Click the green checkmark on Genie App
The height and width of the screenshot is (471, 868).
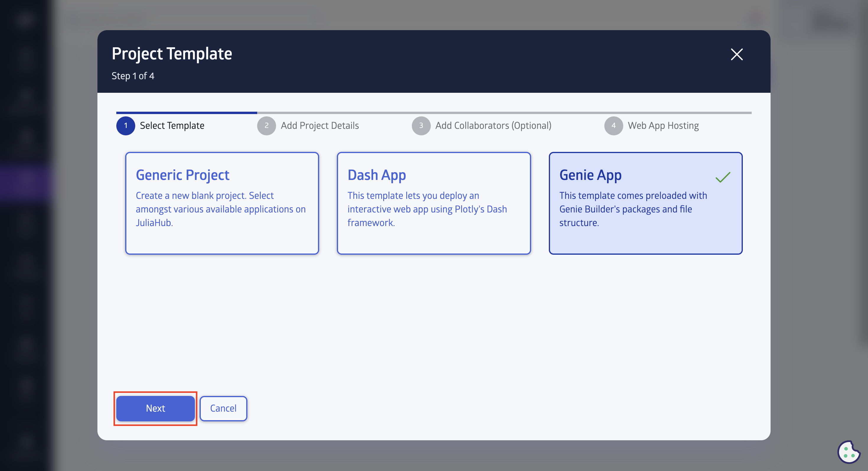tap(723, 177)
